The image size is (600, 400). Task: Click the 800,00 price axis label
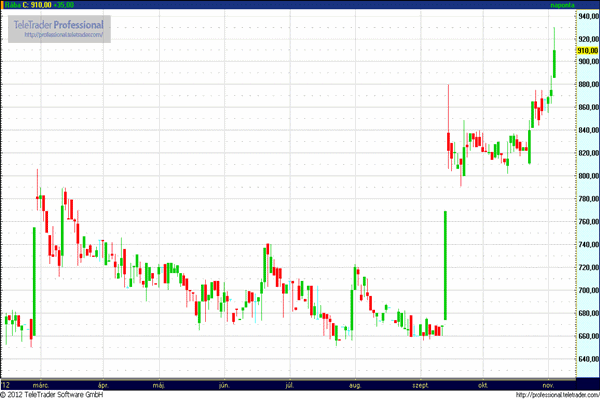[x=587, y=176]
